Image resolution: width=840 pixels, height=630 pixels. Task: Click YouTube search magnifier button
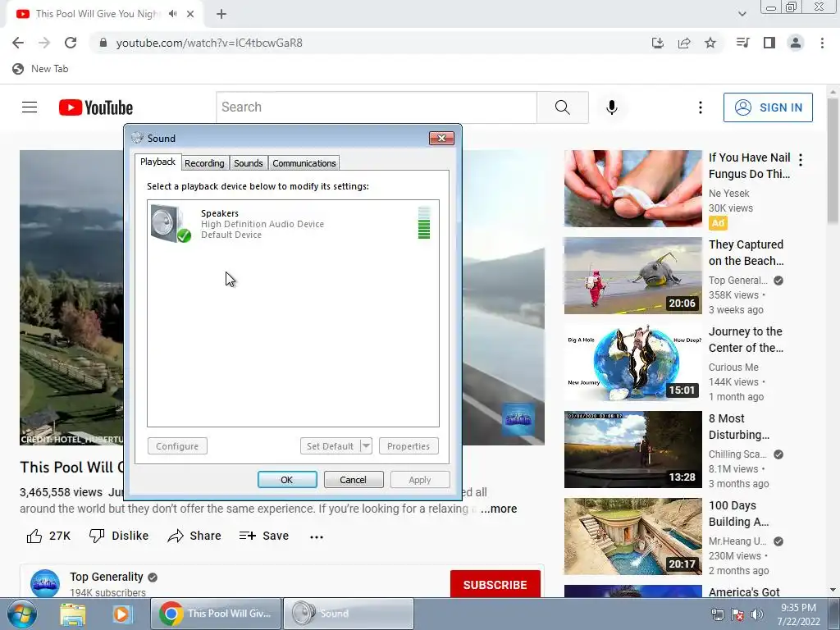(x=563, y=107)
